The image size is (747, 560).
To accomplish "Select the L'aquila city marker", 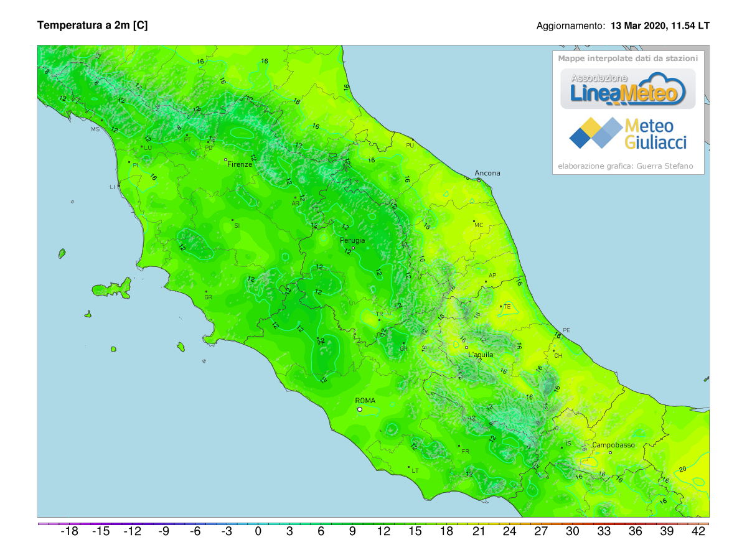I will [466, 348].
